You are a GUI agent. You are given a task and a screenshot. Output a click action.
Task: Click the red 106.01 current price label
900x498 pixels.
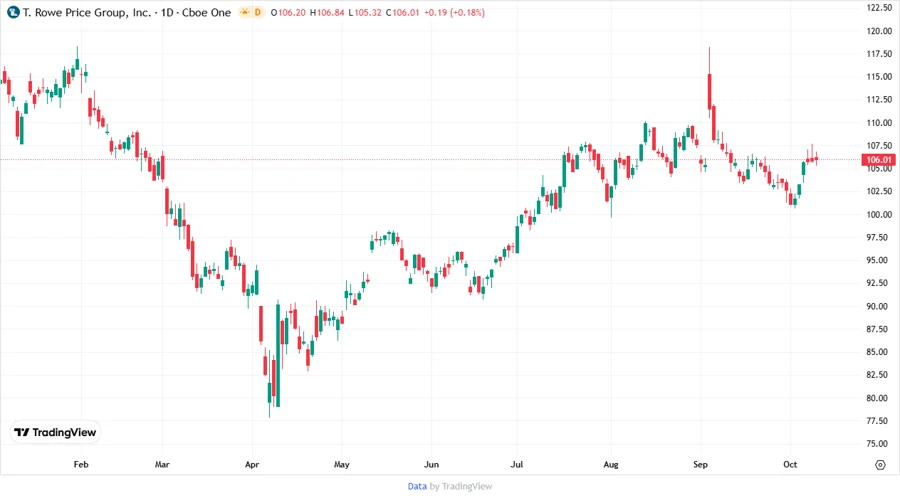click(x=879, y=160)
